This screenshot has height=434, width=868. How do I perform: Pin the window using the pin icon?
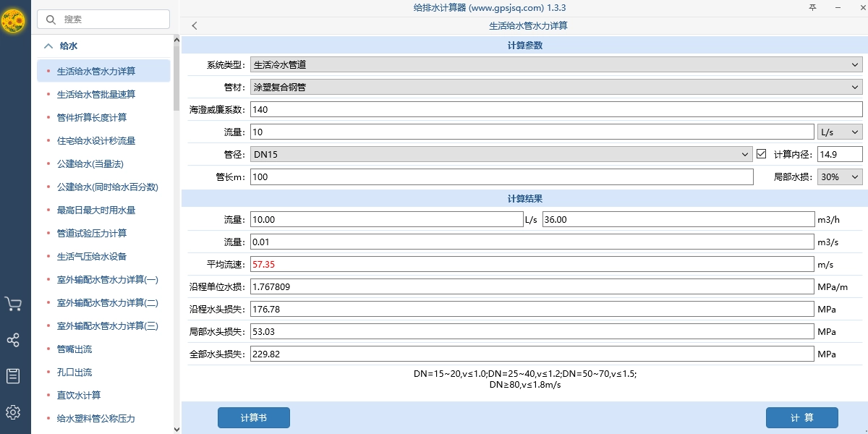pyautogui.click(x=814, y=7)
